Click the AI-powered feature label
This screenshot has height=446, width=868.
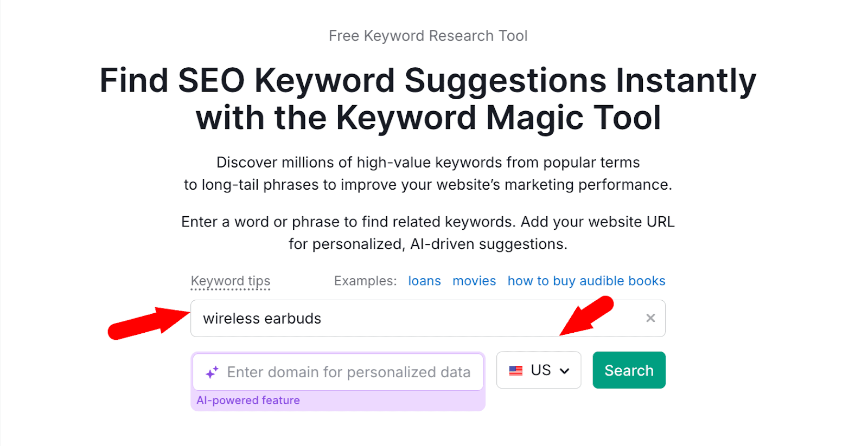[x=248, y=400]
